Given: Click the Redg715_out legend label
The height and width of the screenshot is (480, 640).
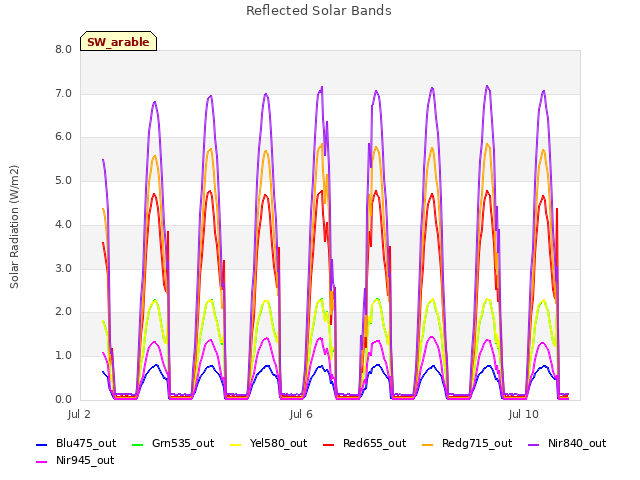Looking at the screenshot, I should click(x=477, y=443).
